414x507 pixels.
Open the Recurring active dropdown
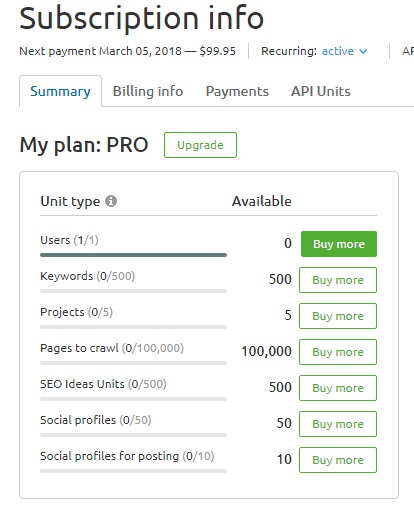344,51
